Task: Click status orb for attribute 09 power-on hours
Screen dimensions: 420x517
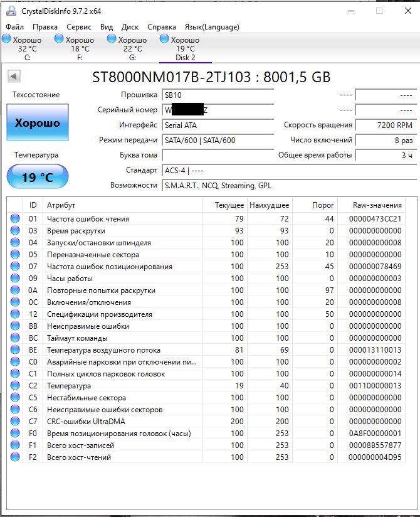Action: coord(15,278)
